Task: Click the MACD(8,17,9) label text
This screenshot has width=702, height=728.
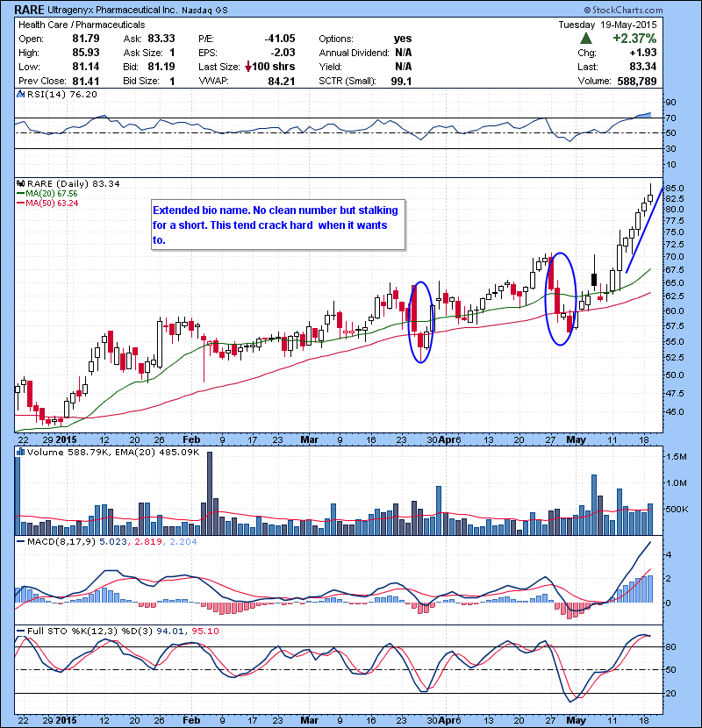Action: tap(61, 541)
